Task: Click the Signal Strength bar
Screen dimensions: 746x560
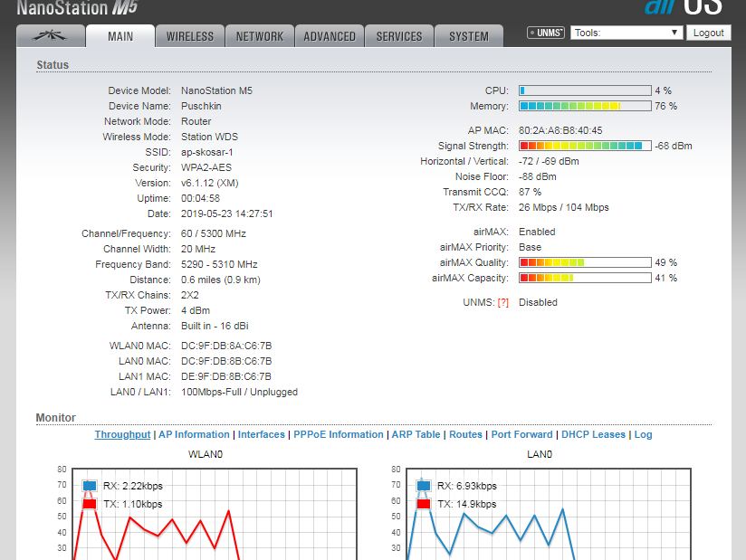Action: tap(585, 146)
